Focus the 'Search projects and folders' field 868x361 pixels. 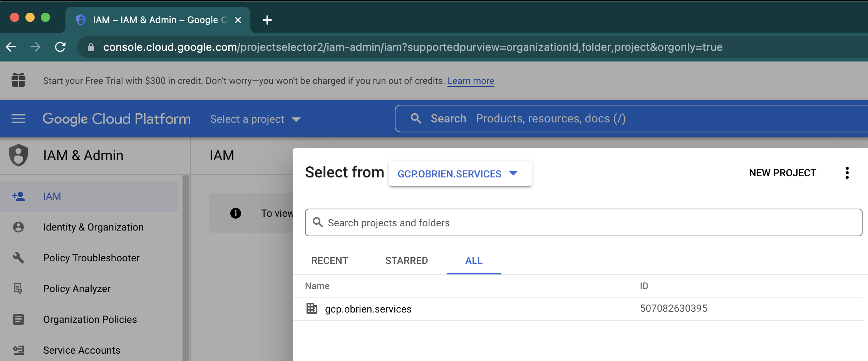click(583, 222)
